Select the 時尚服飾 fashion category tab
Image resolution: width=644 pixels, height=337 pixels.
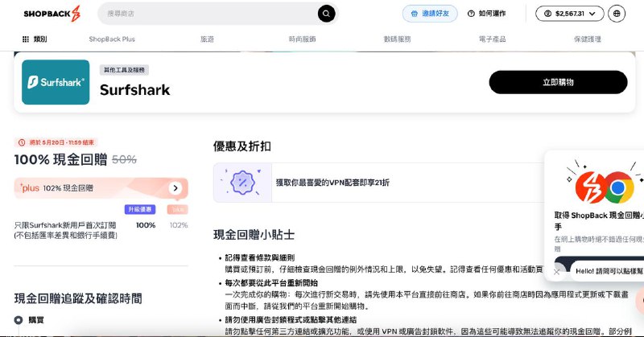point(303,39)
